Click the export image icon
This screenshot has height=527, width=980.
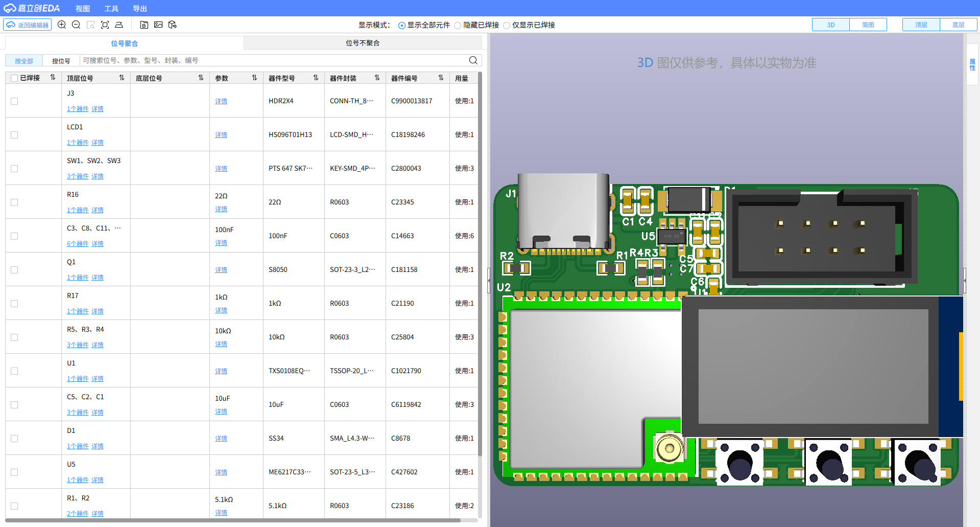tap(158, 25)
